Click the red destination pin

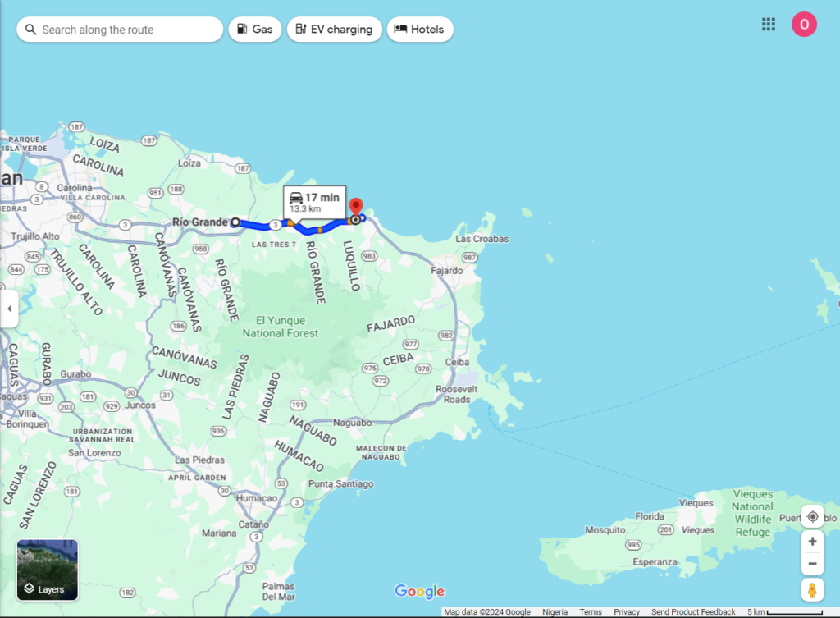pos(355,207)
